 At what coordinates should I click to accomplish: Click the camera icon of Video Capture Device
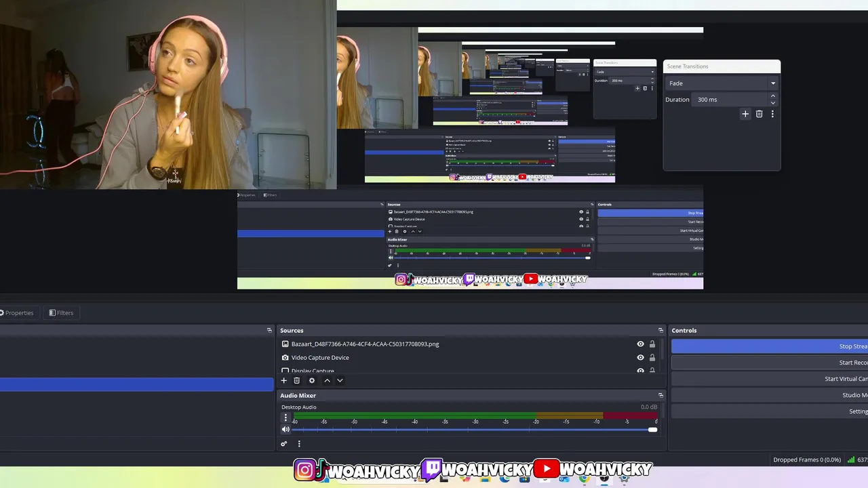point(285,357)
